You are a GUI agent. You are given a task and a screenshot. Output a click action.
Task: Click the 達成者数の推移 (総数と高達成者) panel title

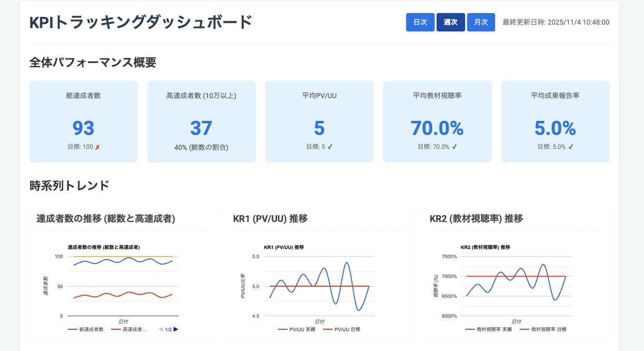point(106,219)
